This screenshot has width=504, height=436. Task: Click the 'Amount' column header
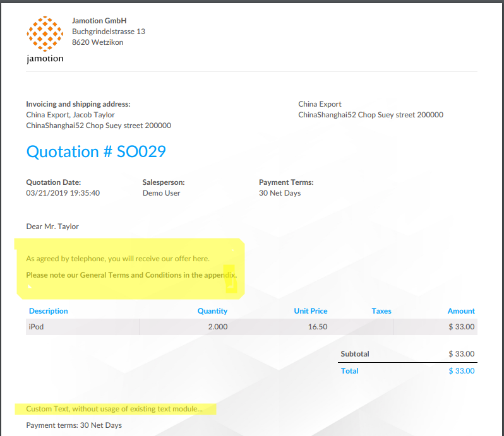tap(461, 311)
